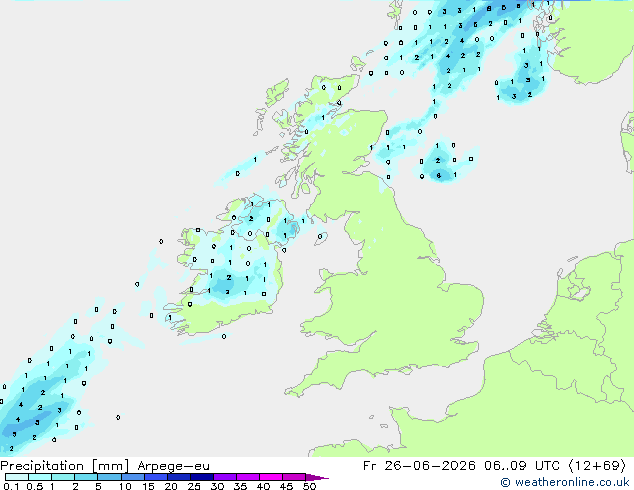Click legend swatch between 5 and 10
Image resolution: width=634 pixels, height=490 pixels.
tap(110, 477)
